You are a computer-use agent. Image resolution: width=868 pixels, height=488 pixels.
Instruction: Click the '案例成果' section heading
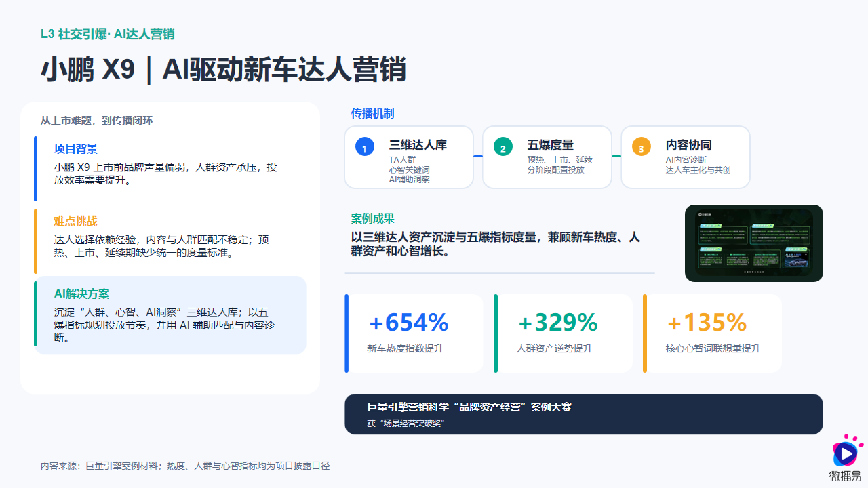pyautogui.click(x=372, y=218)
